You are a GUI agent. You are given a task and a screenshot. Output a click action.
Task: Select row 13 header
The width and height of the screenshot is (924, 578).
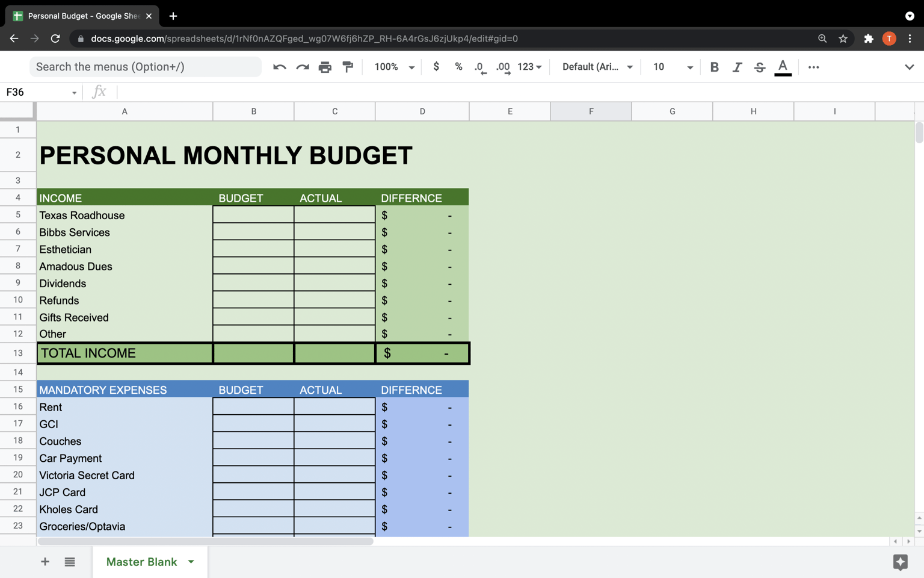tap(18, 353)
